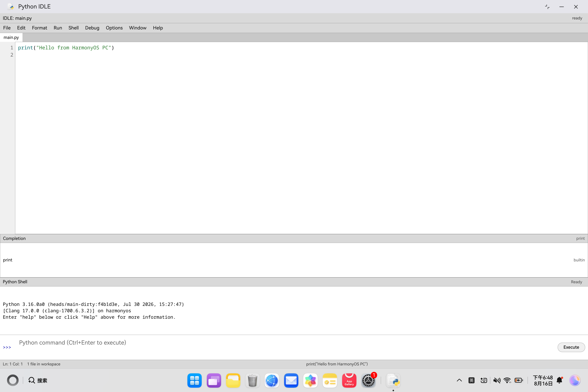Click the Python Shell panel header
The height and width of the screenshot is (392, 588).
(x=294, y=282)
